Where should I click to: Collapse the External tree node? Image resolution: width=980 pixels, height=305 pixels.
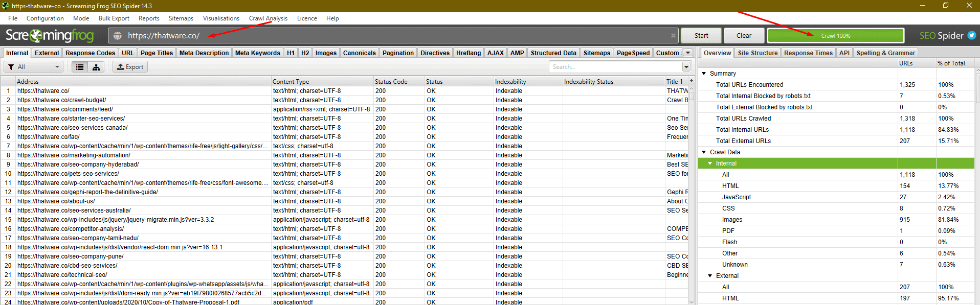point(710,276)
